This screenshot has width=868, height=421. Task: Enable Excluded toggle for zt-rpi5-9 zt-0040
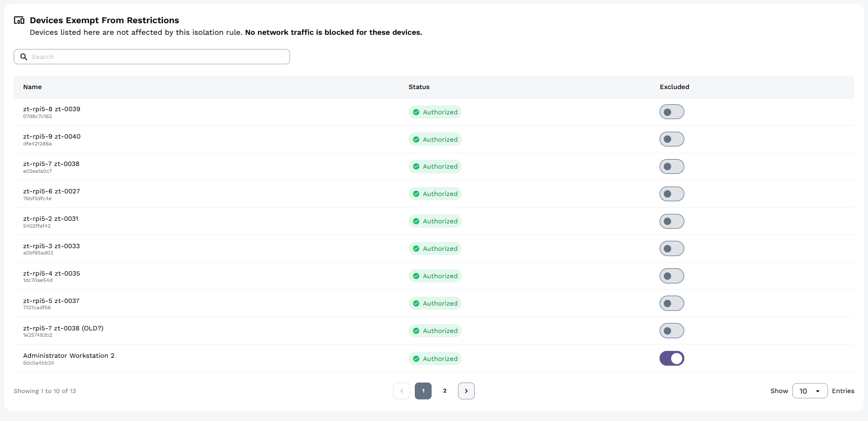pyautogui.click(x=672, y=140)
